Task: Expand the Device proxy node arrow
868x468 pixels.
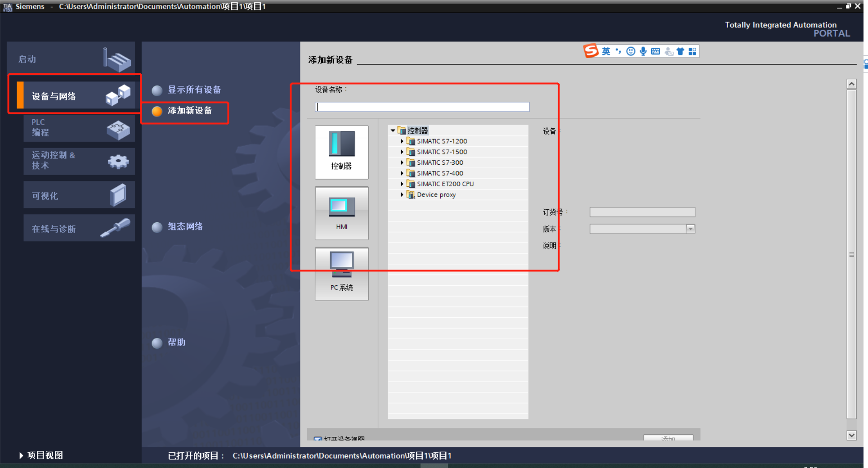Action: pos(402,194)
